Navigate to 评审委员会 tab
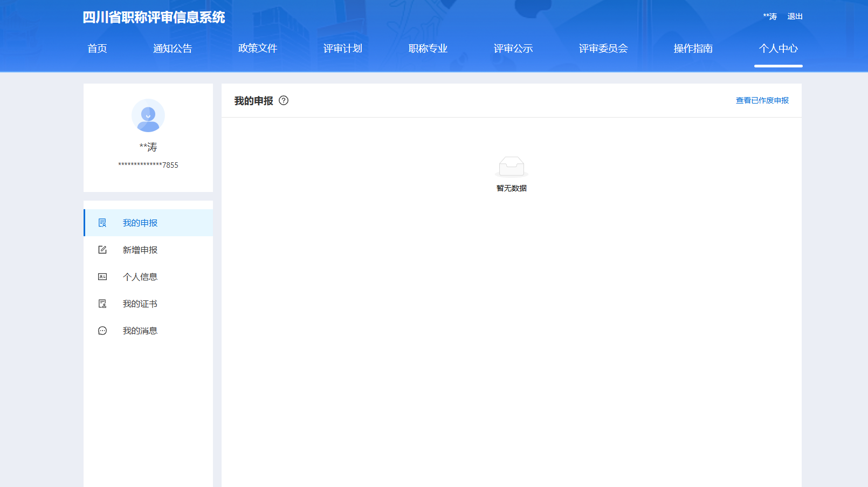This screenshot has width=868, height=487. click(x=603, y=49)
